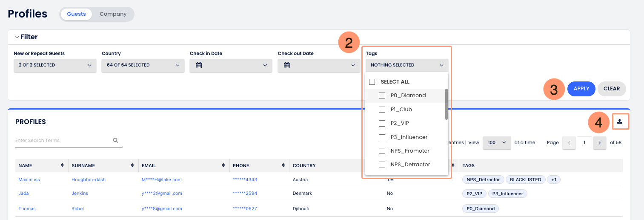The image size is (644, 220).
Task: Tick the P1_Club tag checkbox
Action: pyautogui.click(x=382, y=110)
